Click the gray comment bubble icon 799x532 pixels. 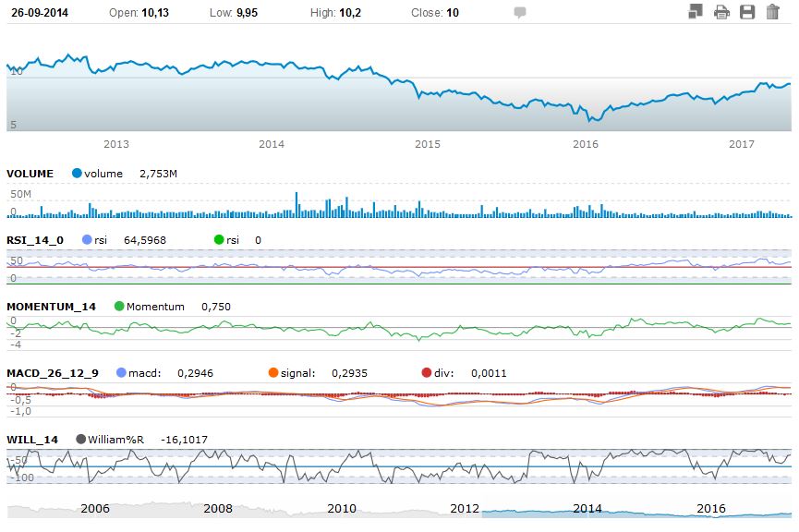[520, 13]
